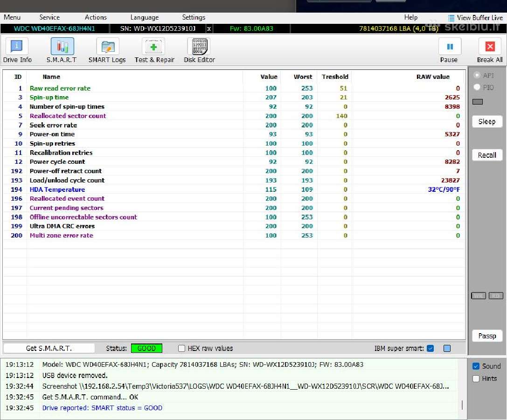
Task: Click the Sleep button
Action: point(487,121)
